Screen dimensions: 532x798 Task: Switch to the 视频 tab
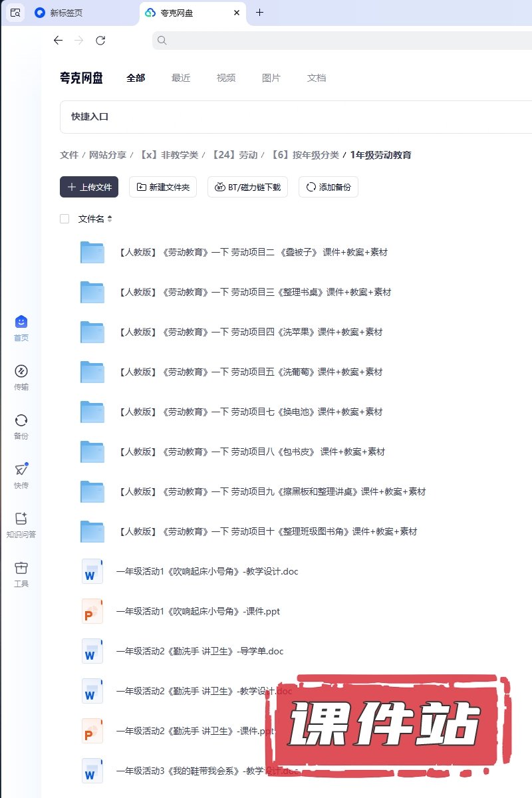click(226, 78)
